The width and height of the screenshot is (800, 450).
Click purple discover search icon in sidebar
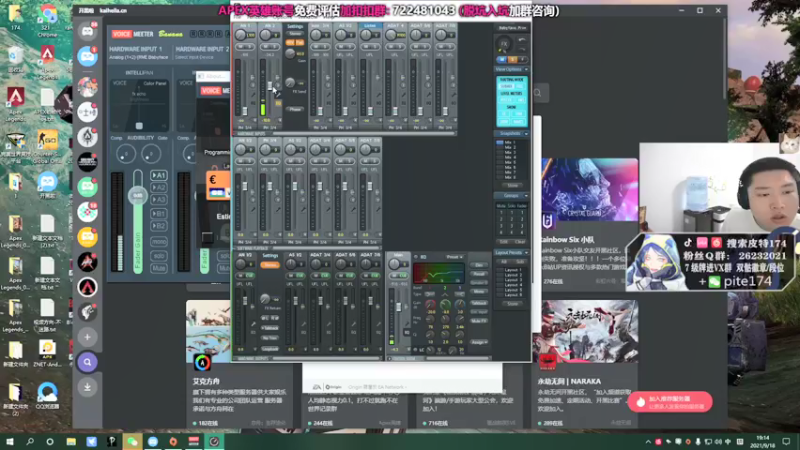coord(88,362)
